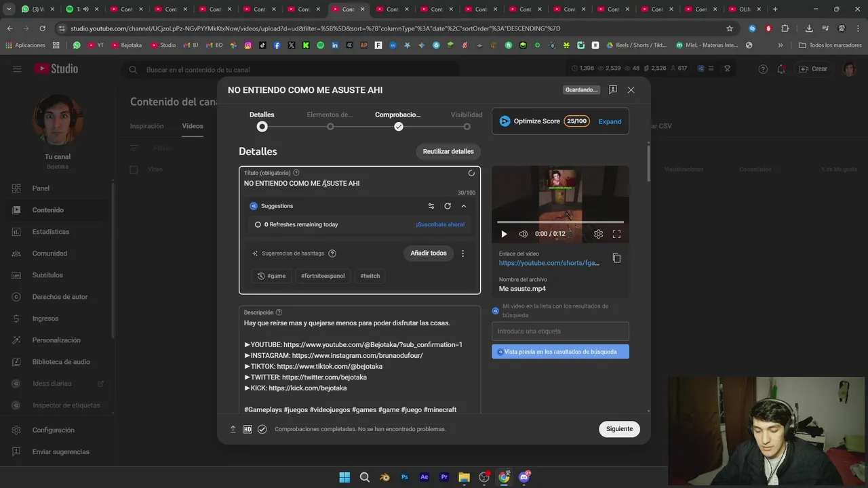Screen dimensions: 868x488
Task: Open help for Sugerencias de hashtags
Action: coord(332,253)
